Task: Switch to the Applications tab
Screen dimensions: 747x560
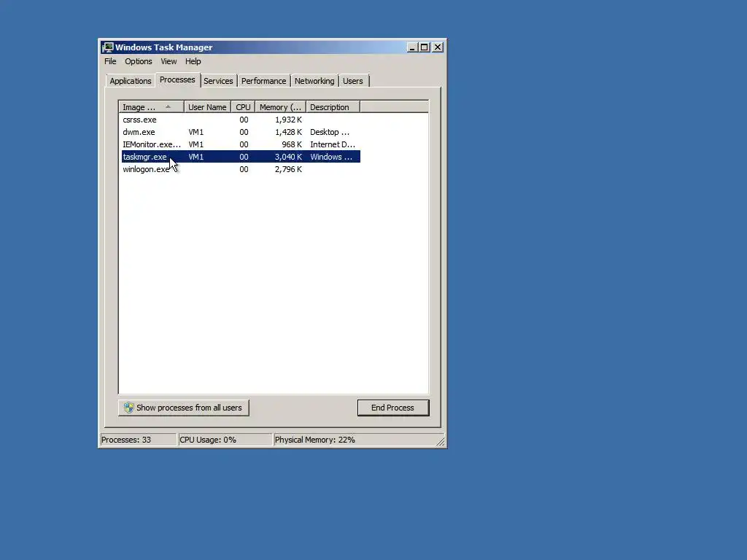Action: (x=130, y=81)
